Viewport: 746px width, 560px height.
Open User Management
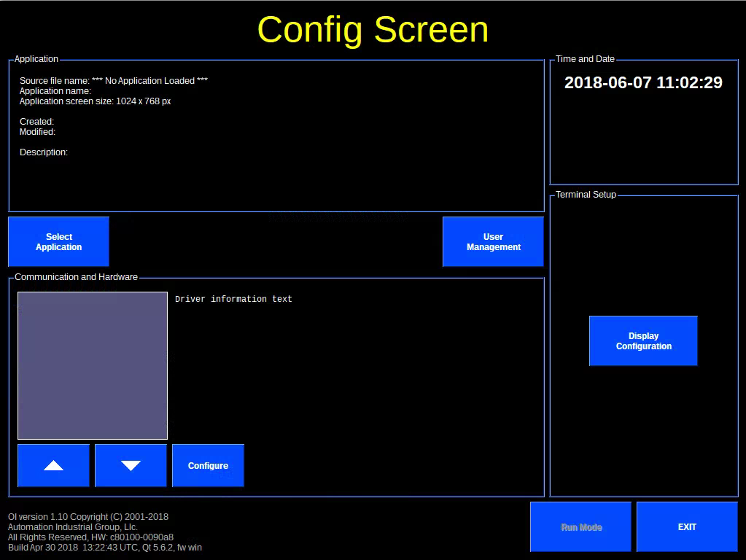[493, 242]
